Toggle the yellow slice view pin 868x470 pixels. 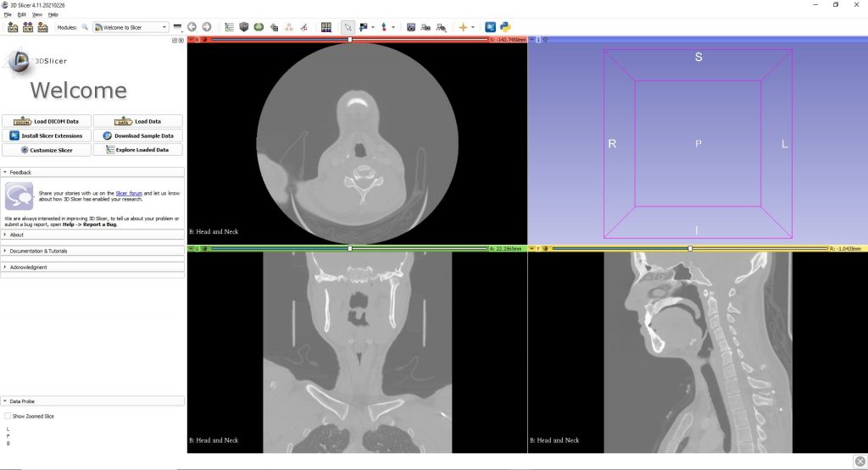532,249
